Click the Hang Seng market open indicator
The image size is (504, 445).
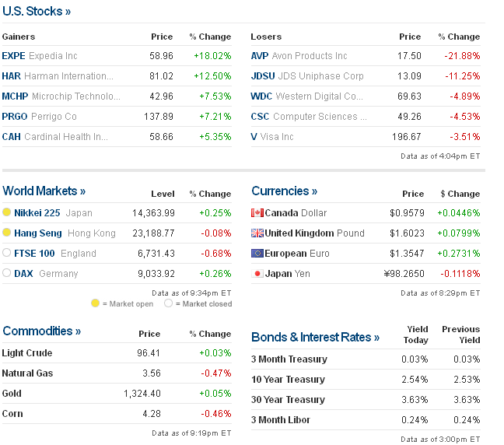(x=6, y=233)
